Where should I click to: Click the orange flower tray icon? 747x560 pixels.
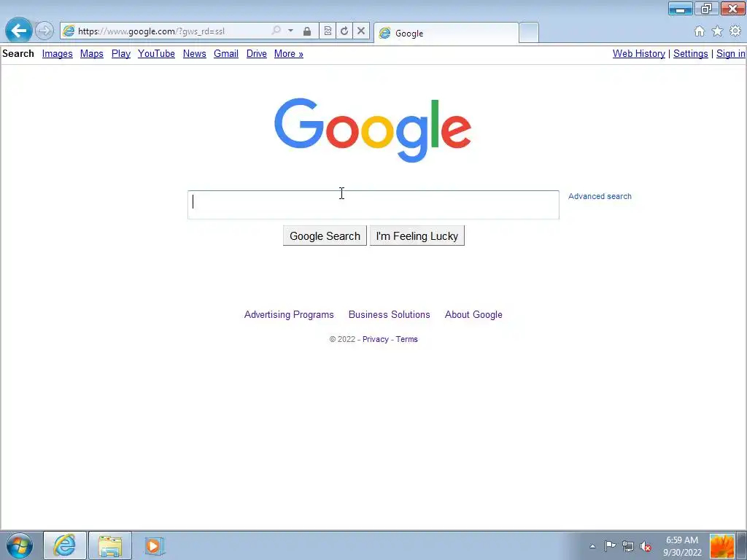click(721, 545)
